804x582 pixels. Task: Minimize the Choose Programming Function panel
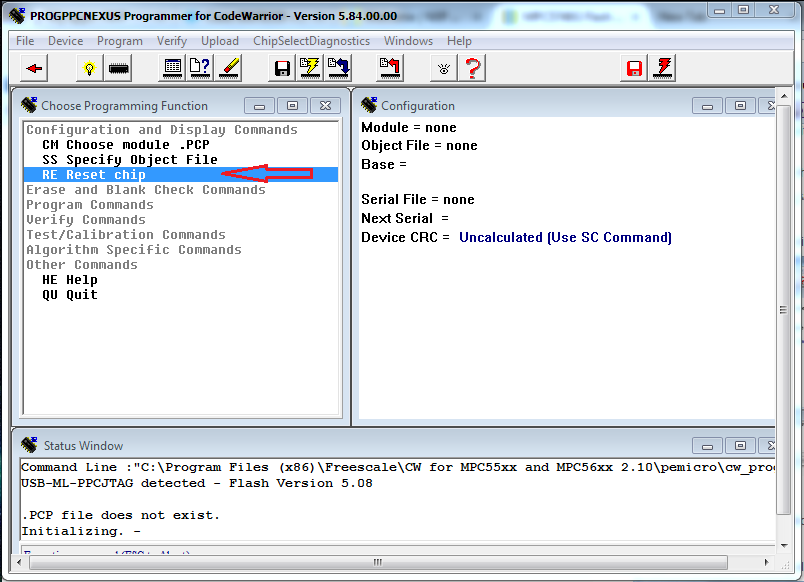point(259,106)
